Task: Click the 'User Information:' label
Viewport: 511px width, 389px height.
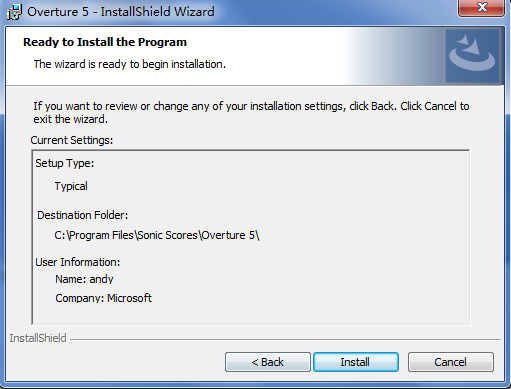Action: click(77, 262)
